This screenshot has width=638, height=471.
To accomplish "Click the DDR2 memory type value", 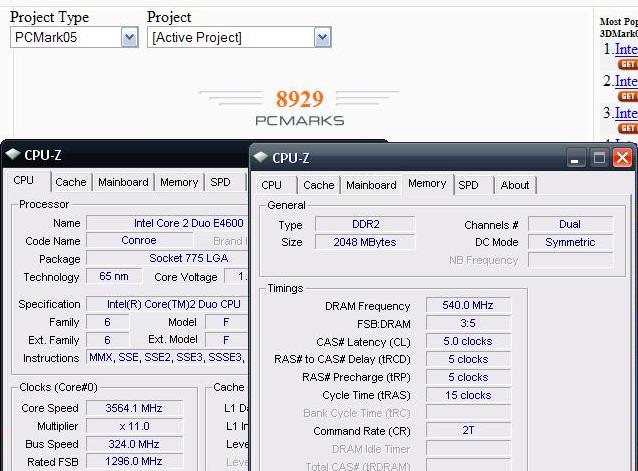I will tap(365, 225).
